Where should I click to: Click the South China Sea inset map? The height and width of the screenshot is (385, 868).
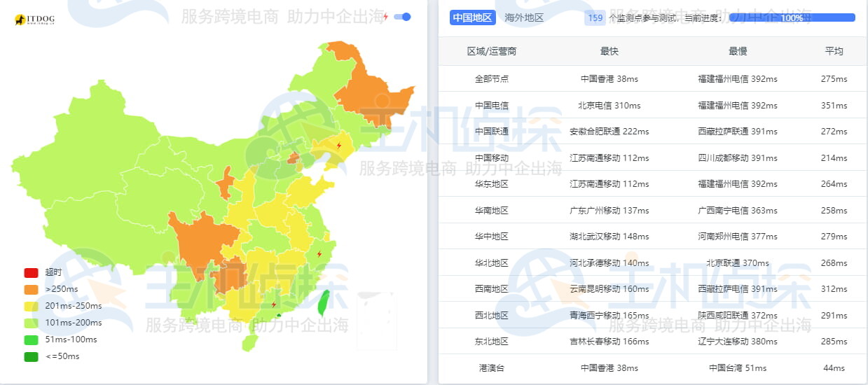(x=376, y=321)
